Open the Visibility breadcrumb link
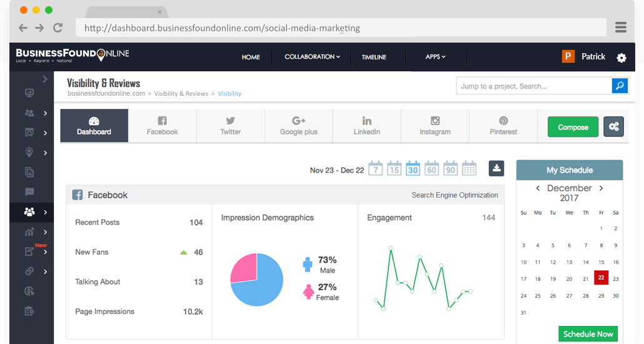 click(229, 94)
